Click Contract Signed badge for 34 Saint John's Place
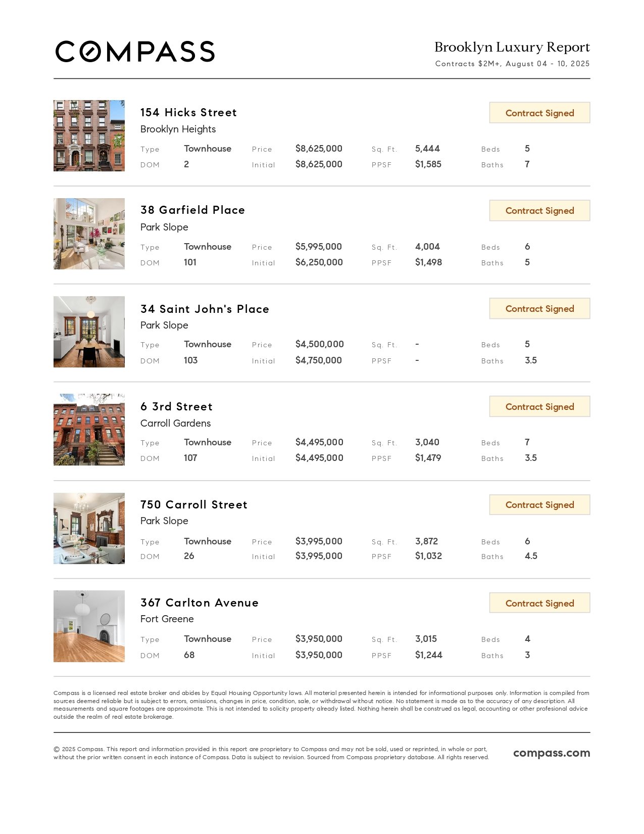This screenshot has height=834, width=644. 539,308
